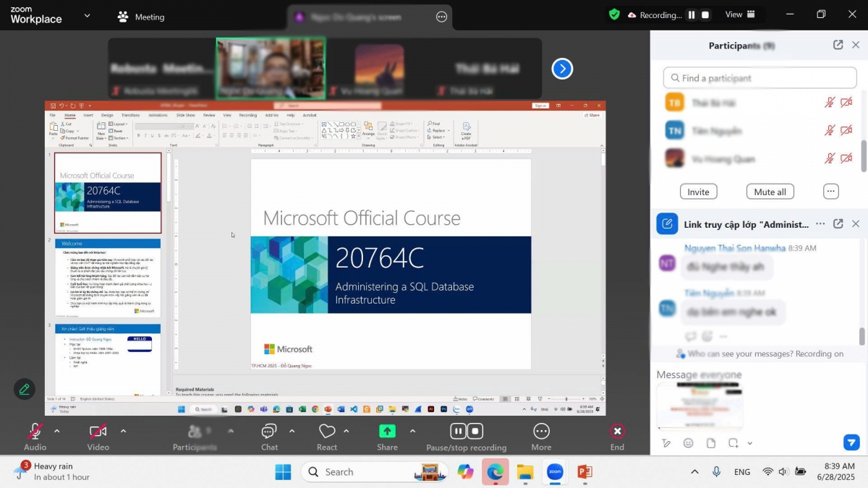Open the screen share options ellipsis
The width and height of the screenshot is (868, 488).
(x=441, y=17)
